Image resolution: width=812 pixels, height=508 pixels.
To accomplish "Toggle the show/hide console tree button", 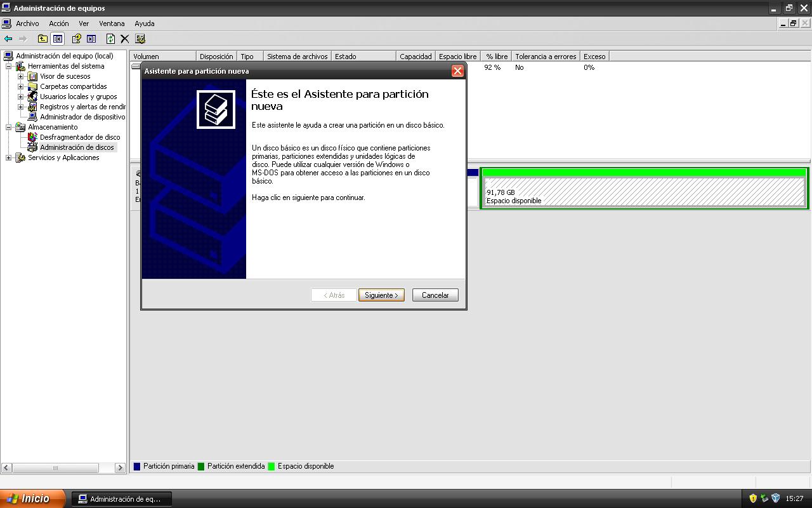I will click(x=58, y=39).
